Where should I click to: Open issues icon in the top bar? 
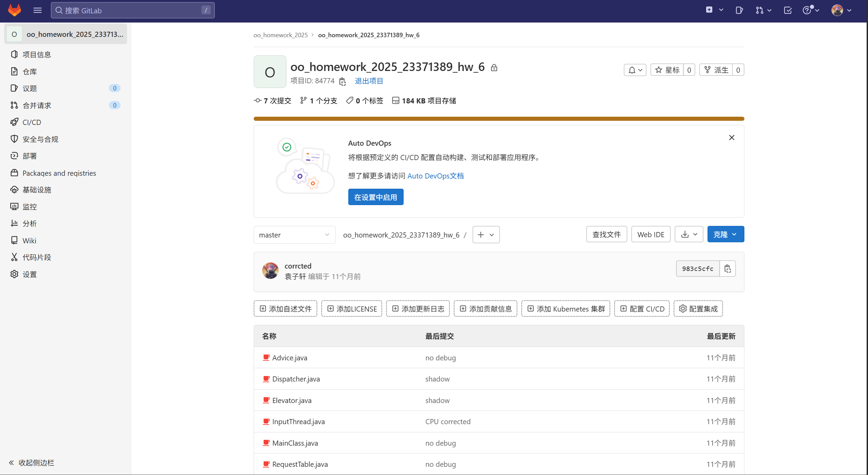pos(739,10)
